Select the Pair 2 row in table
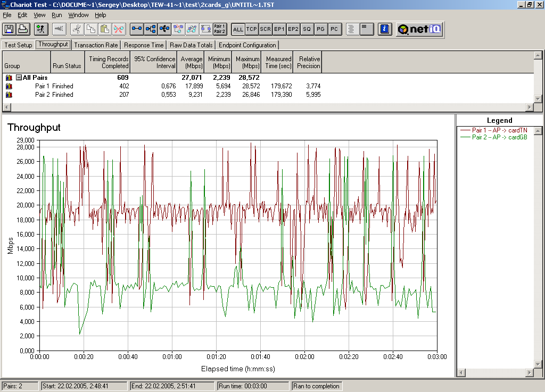545x392 pixels. [x=42, y=95]
